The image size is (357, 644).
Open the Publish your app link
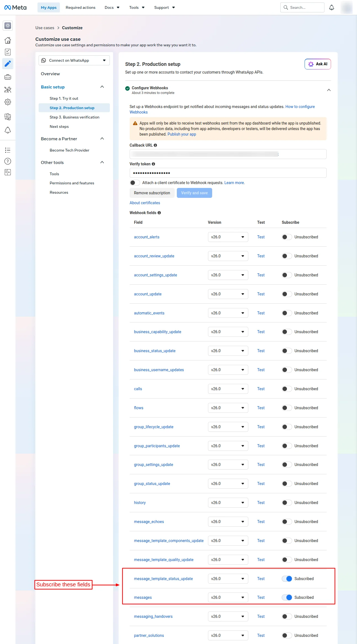(182, 134)
